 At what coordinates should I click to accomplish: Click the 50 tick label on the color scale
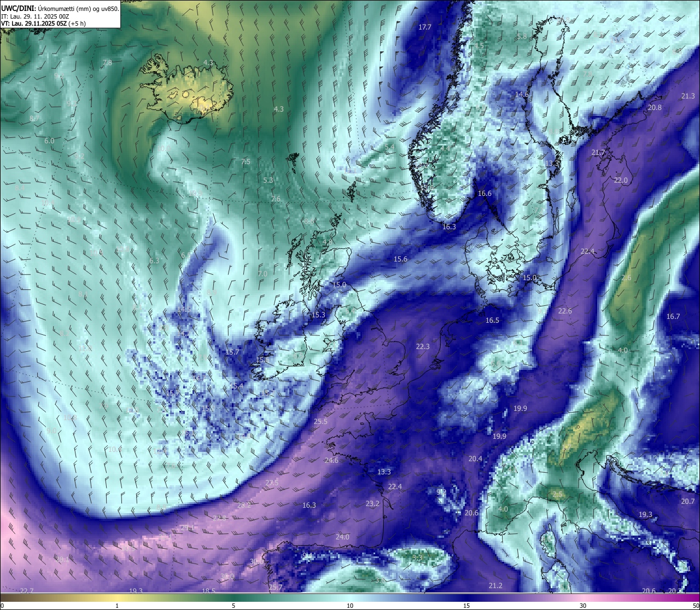click(696, 606)
